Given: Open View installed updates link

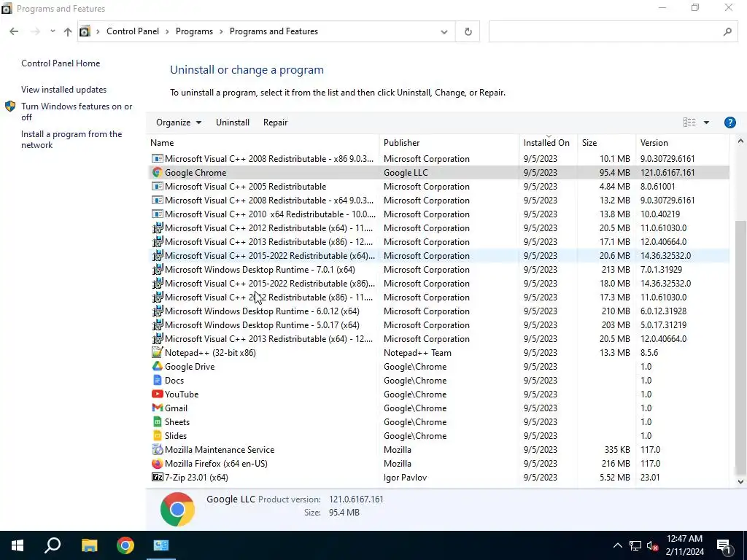Looking at the screenshot, I should tap(64, 90).
